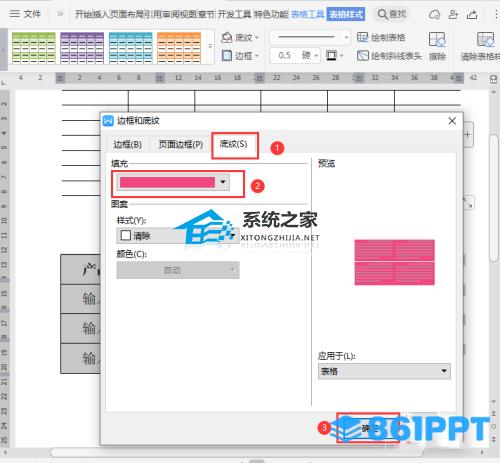Click the 确定 confirm button
This screenshot has height=463, width=500.
pyautogui.click(x=368, y=428)
